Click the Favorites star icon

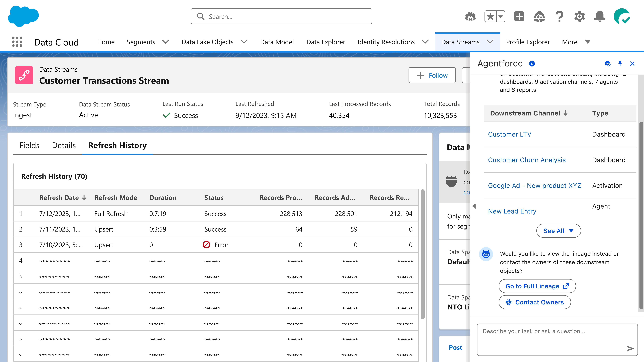point(491,17)
